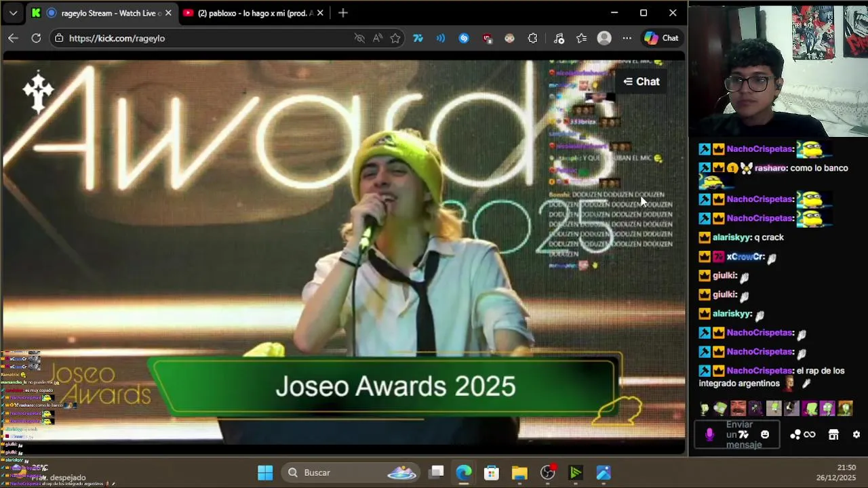The width and height of the screenshot is (868, 488).
Task: Open the tab search dropdown arrow
Action: coord(13,13)
